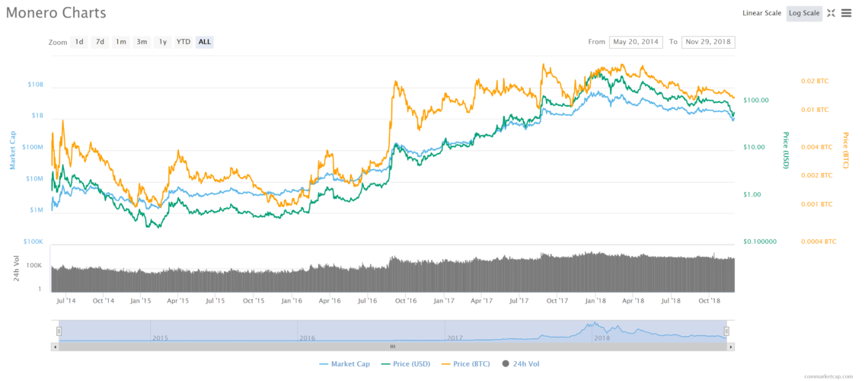
Task: Click the 24h Vol axis title
Action: [x=18, y=269]
